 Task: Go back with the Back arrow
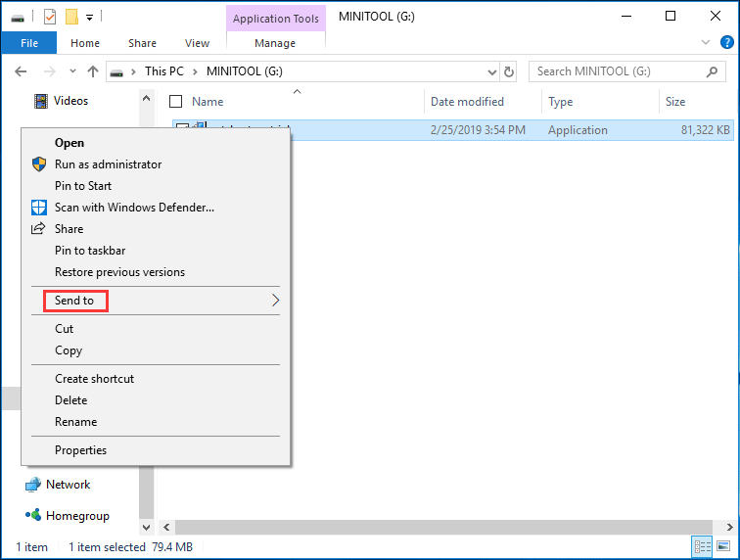click(x=21, y=71)
